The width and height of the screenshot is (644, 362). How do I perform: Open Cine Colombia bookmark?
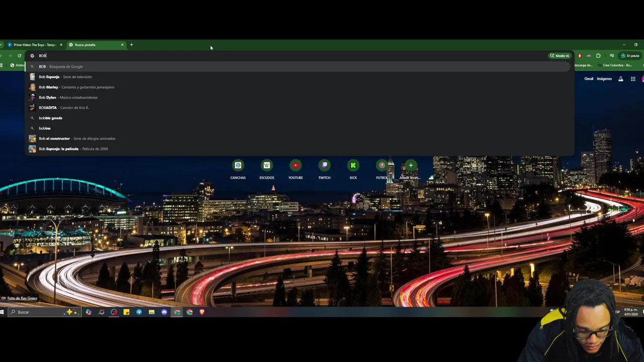tap(615, 65)
